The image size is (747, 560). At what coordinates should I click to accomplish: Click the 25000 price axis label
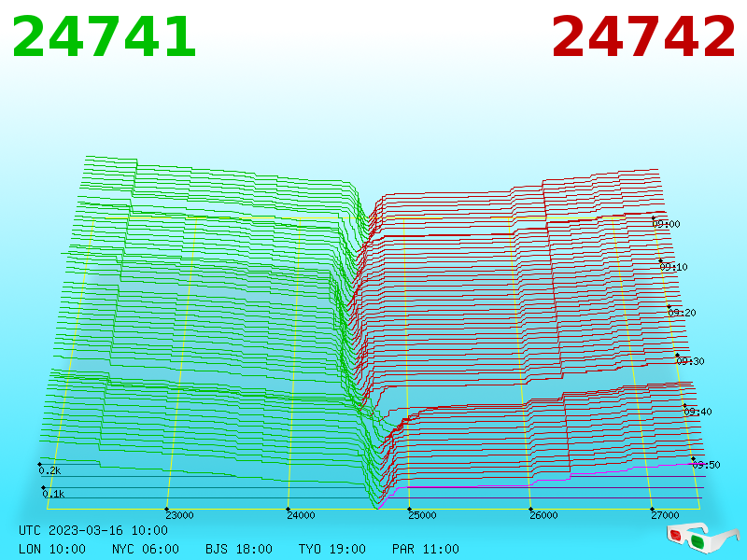(423, 515)
